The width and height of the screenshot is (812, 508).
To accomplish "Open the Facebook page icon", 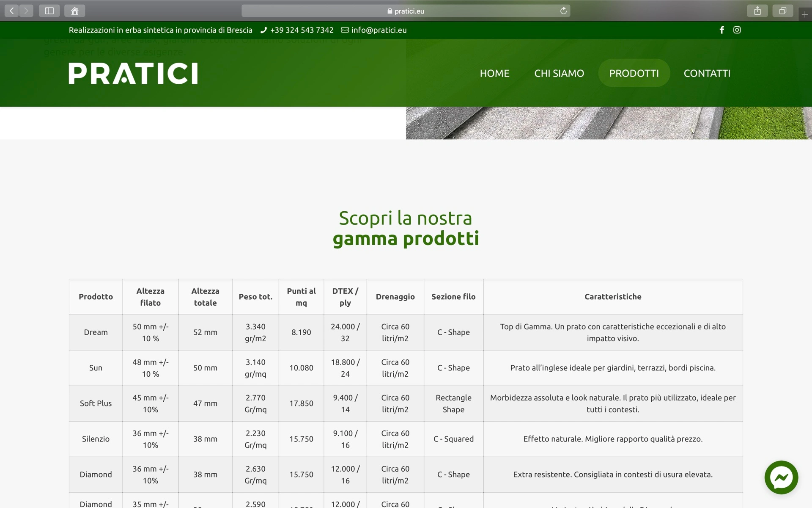I will (722, 30).
